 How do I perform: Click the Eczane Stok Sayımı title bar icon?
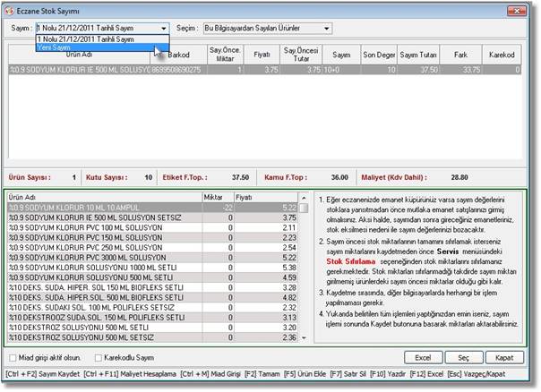pos(10,9)
